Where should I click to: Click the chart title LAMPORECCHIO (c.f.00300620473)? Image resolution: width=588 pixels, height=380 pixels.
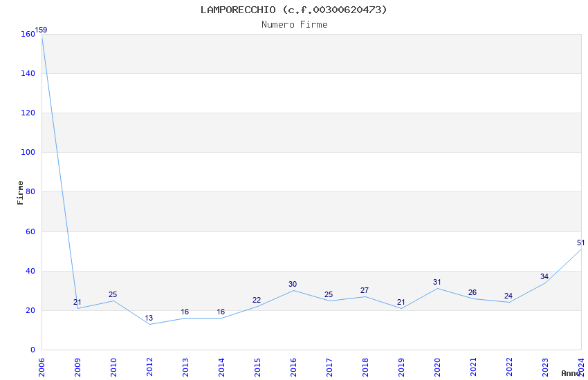click(x=293, y=10)
